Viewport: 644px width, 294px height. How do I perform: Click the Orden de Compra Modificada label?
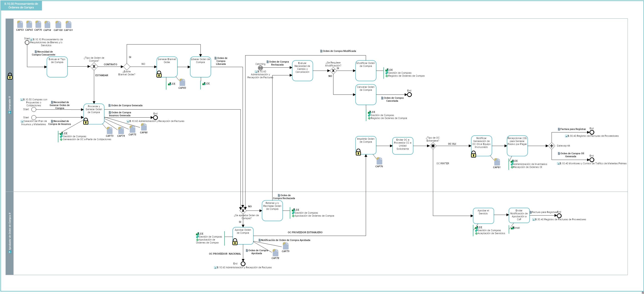coord(338,51)
